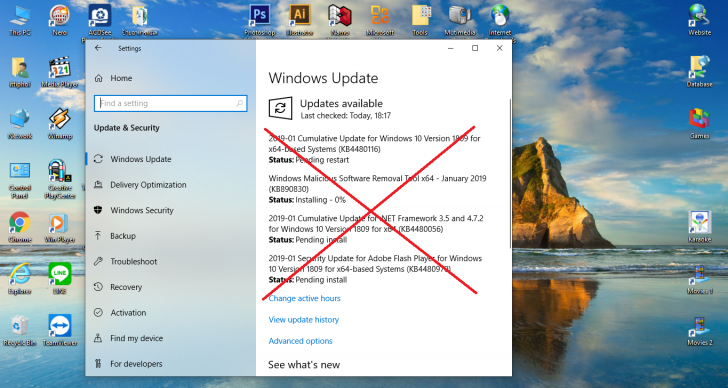This screenshot has width=728, height=388.
Task: Click the Settings content scrollbar
Action: 510,174
